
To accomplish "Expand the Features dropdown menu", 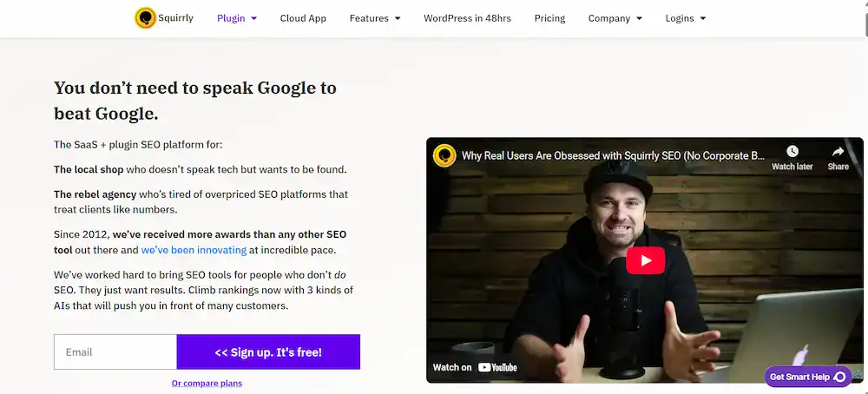I will pos(374,18).
